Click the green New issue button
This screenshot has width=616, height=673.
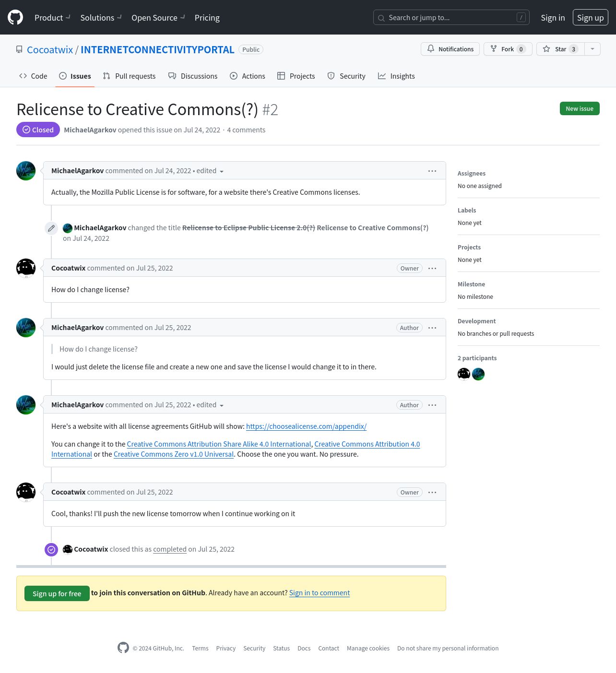(x=580, y=108)
